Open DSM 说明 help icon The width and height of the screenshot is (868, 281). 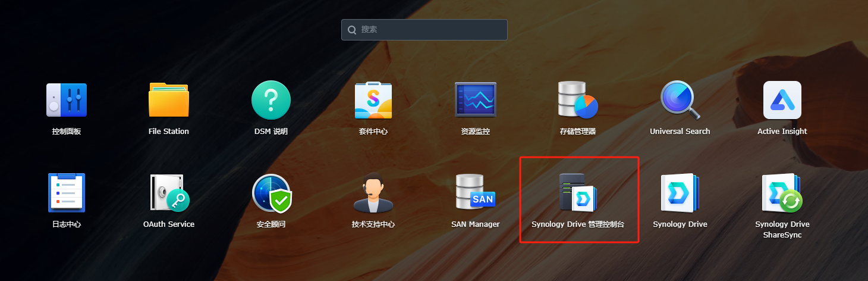pyautogui.click(x=271, y=100)
